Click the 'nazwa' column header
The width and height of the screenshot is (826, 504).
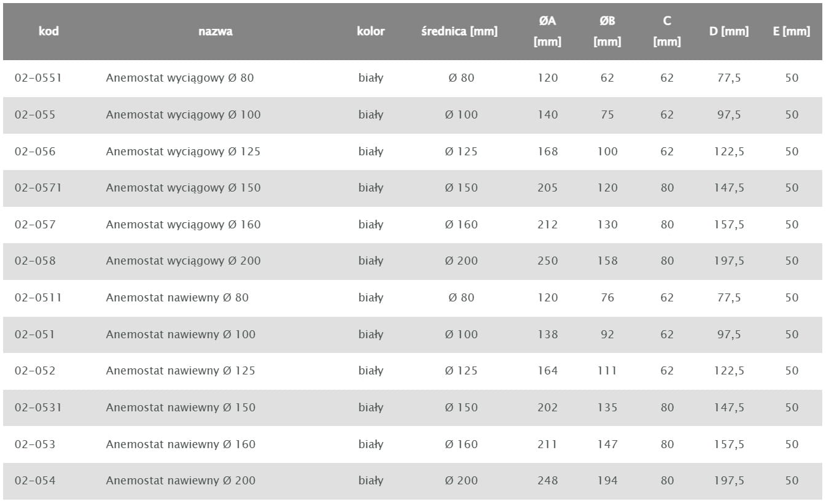pyautogui.click(x=215, y=31)
